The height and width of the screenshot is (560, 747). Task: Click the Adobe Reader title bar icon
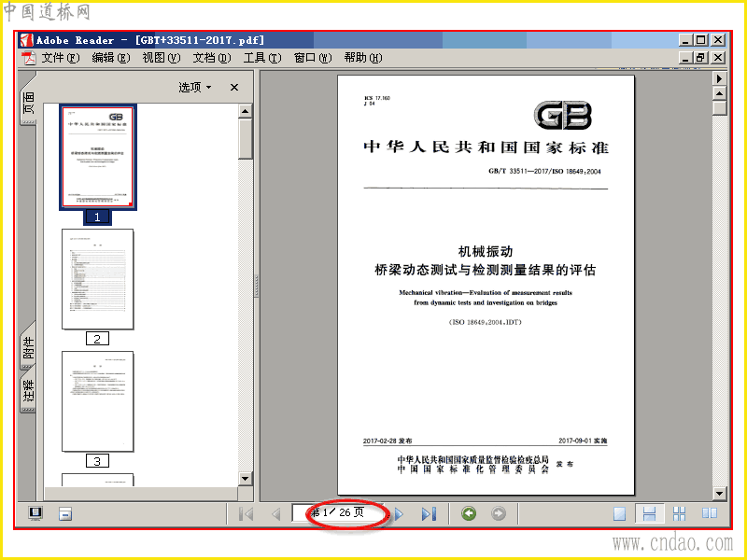click(x=26, y=40)
